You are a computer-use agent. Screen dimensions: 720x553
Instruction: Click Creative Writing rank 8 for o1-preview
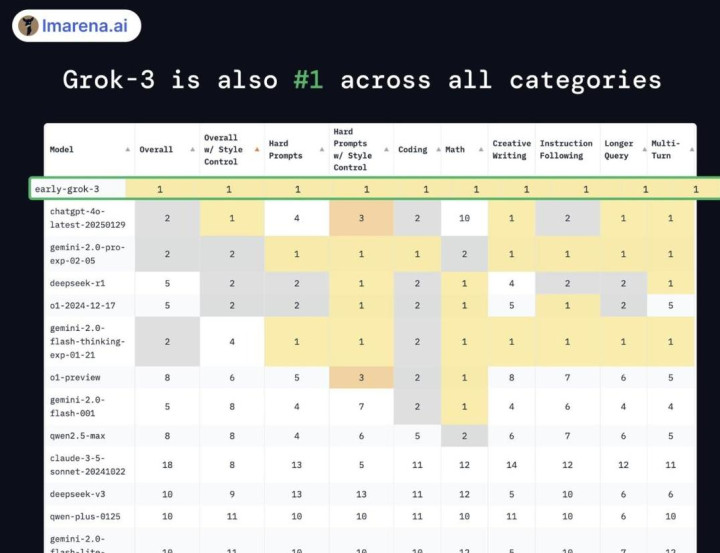[512, 377]
